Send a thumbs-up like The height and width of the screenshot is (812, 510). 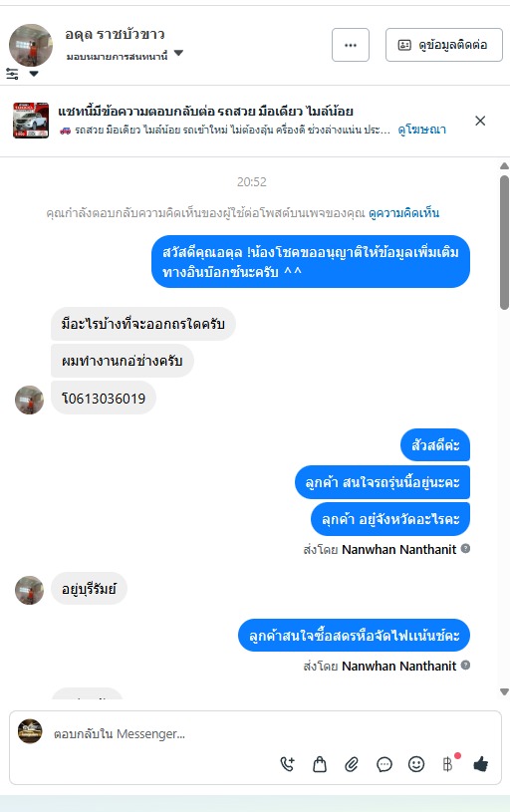[481, 764]
